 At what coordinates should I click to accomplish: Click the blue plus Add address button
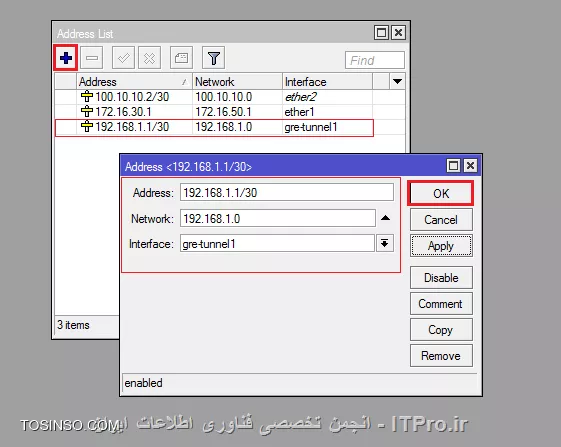tap(66, 58)
